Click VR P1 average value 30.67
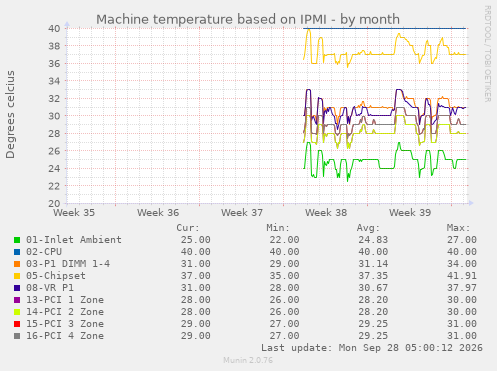 pos(373,288)
